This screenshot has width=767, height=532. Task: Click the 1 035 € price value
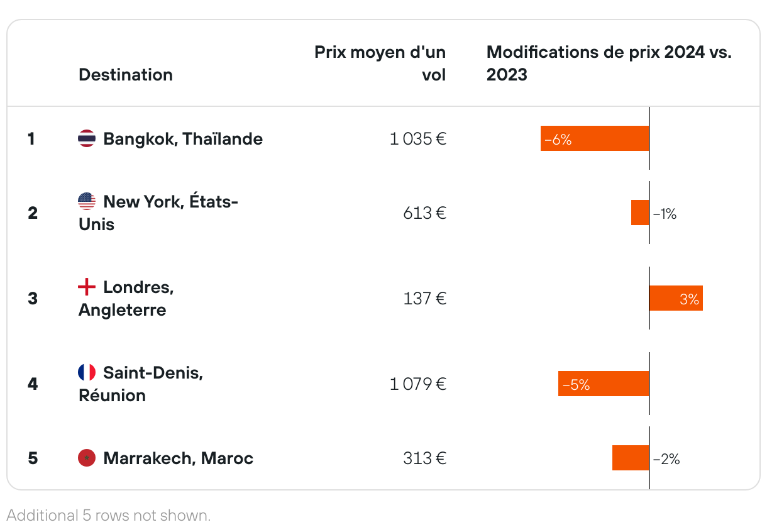(x=418, y=139)
